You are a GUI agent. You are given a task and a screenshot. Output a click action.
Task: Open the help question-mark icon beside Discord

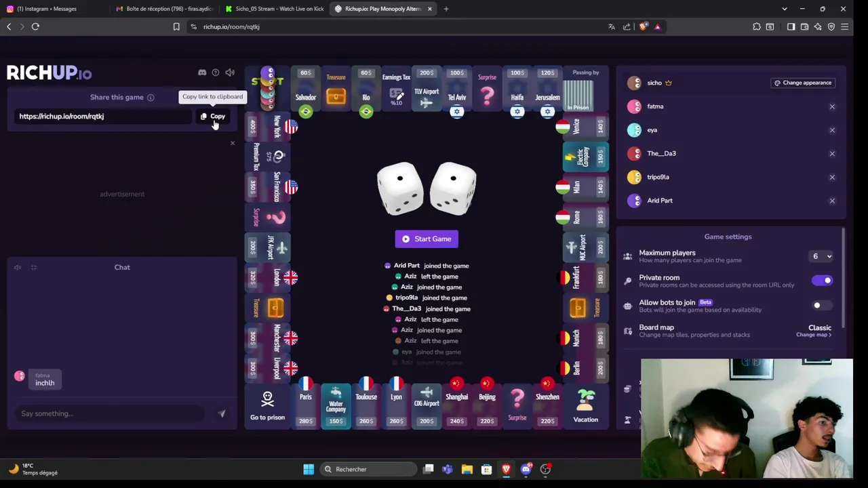coord(216,73)
